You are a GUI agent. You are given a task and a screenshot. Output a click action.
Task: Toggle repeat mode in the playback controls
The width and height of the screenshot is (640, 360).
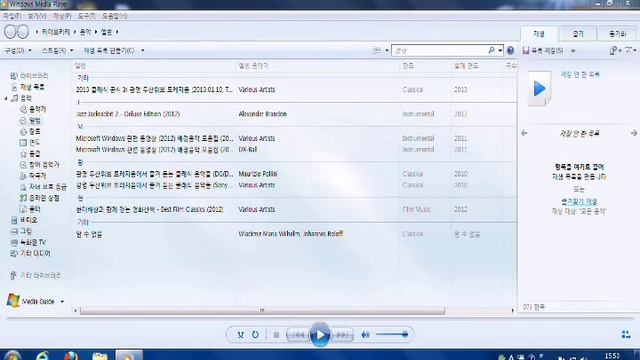pyautogui.click(x=255, y=335)
